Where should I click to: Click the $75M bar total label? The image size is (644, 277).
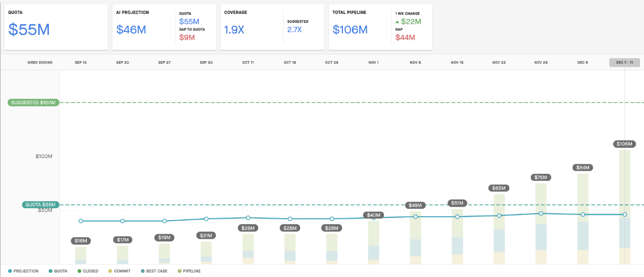pyautogui.click(x=541, y=177)
